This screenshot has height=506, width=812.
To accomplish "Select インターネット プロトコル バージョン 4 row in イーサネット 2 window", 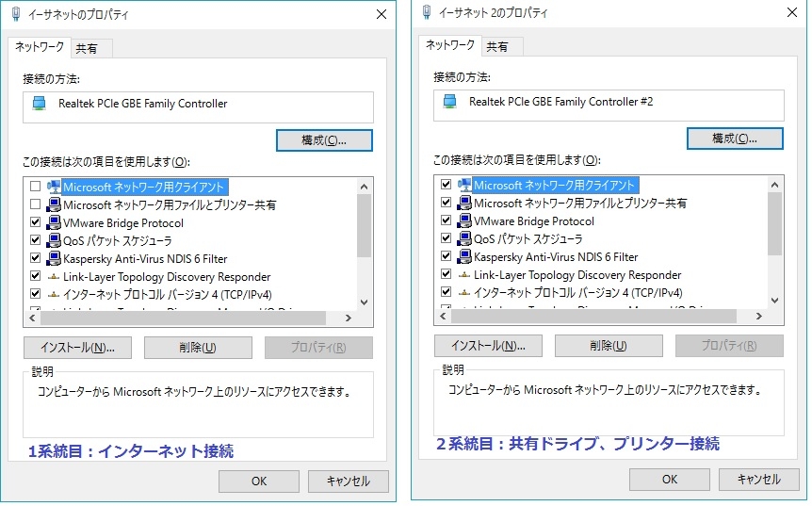I will pos(578,293).
